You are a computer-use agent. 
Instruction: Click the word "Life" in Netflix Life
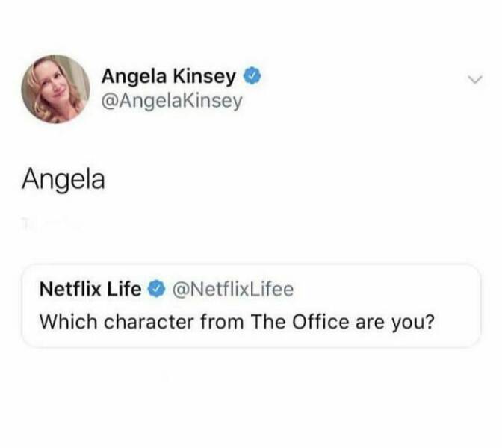(124, 289)
